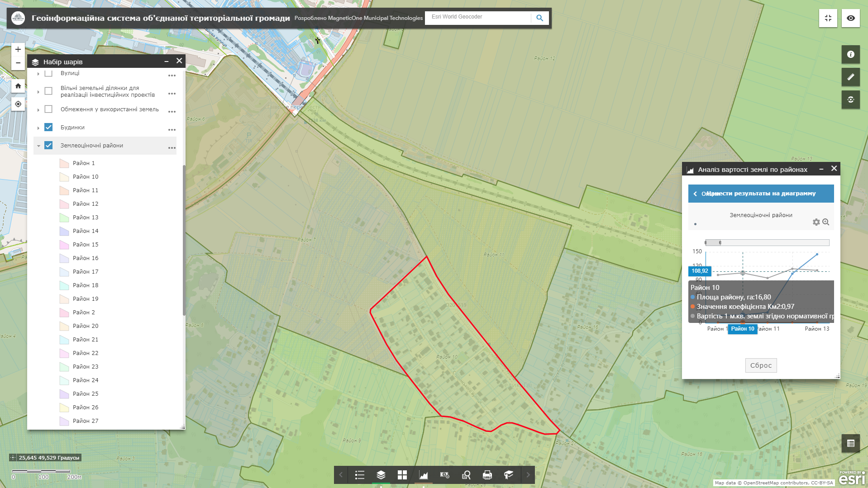
Task: Disable the Землеоціночні районы layer
Action: click(x=48, y=145)
